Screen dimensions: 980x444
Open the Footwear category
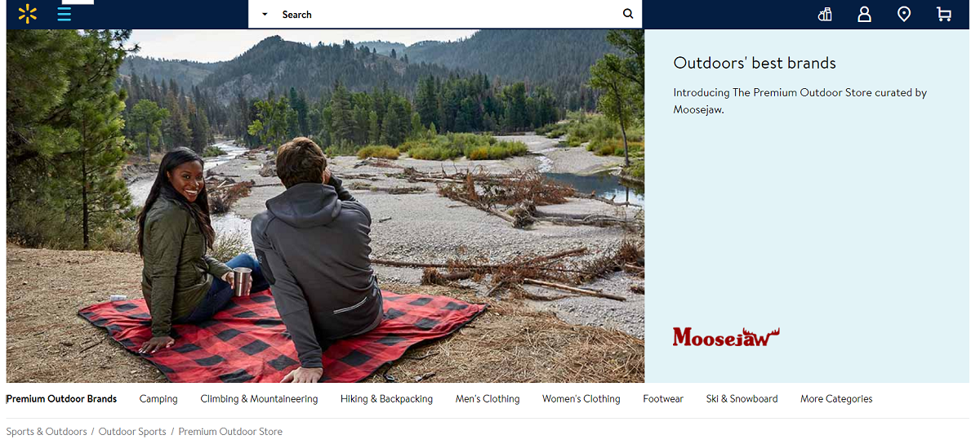pos(663,399)
